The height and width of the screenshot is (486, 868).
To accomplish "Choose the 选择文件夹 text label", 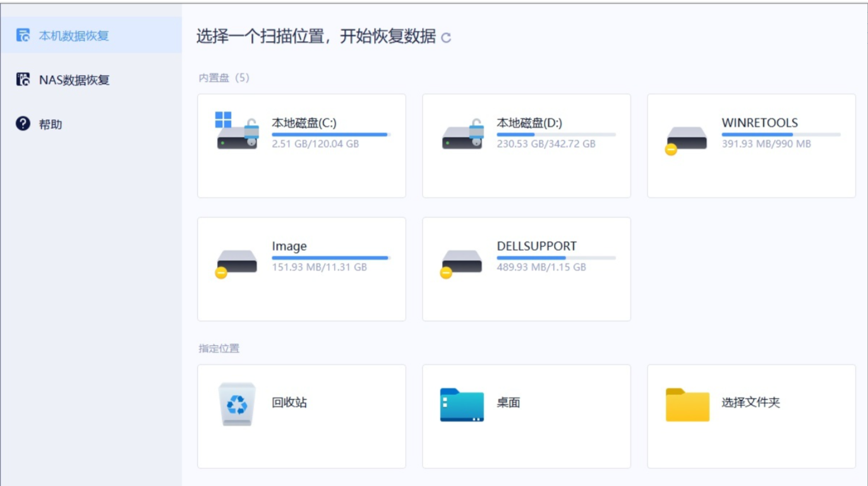I will coord(750,403).
